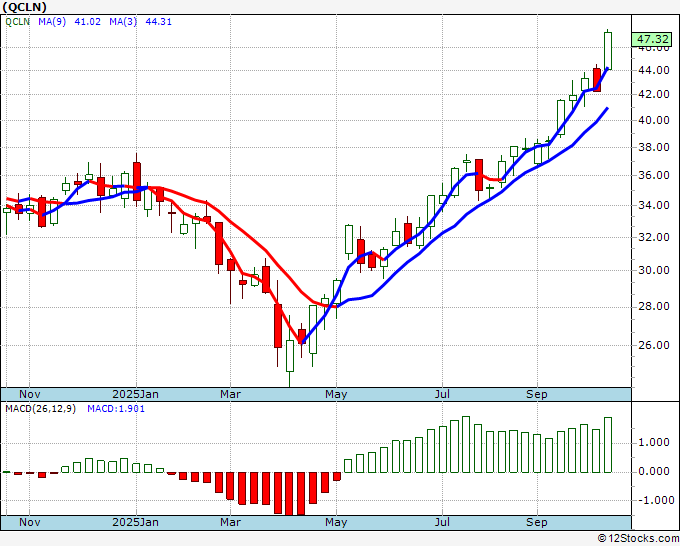Click Sep on the MACD panel axis
This screenshot has width=680, height=546.
pos(537,522)
